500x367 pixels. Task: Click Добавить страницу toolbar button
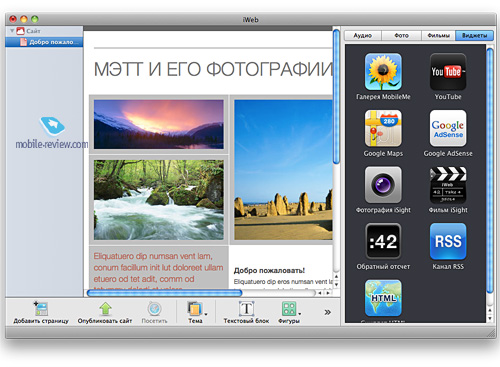tap(41, 312)
